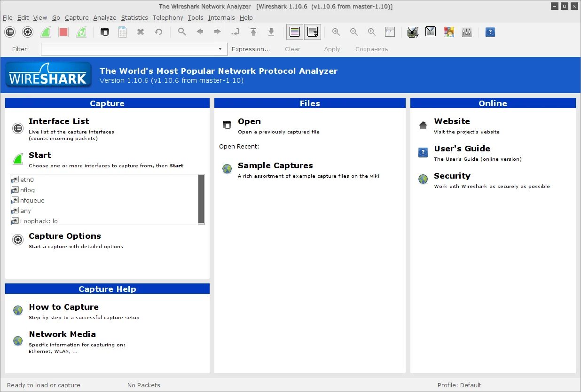Open the Security information link

pyautogui.click(x=452, y=176)
